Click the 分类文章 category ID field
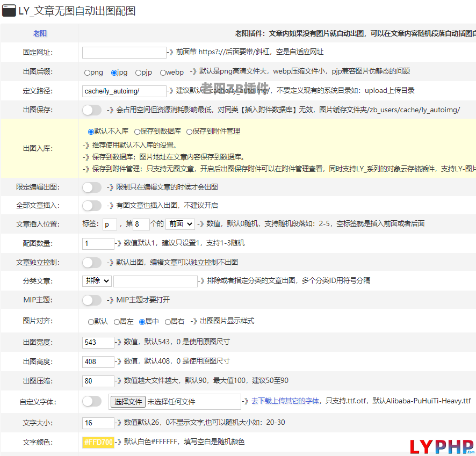This screenshot has height=456, width=476. point(155,281)
